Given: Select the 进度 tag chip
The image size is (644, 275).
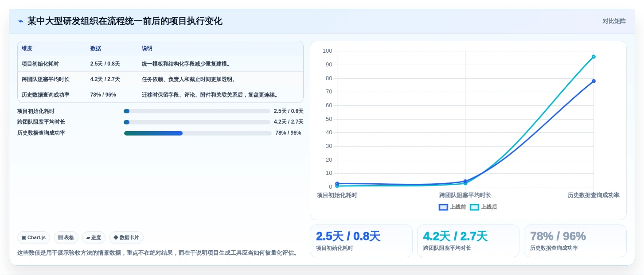Looking at the screenshot, I should 94,238.
